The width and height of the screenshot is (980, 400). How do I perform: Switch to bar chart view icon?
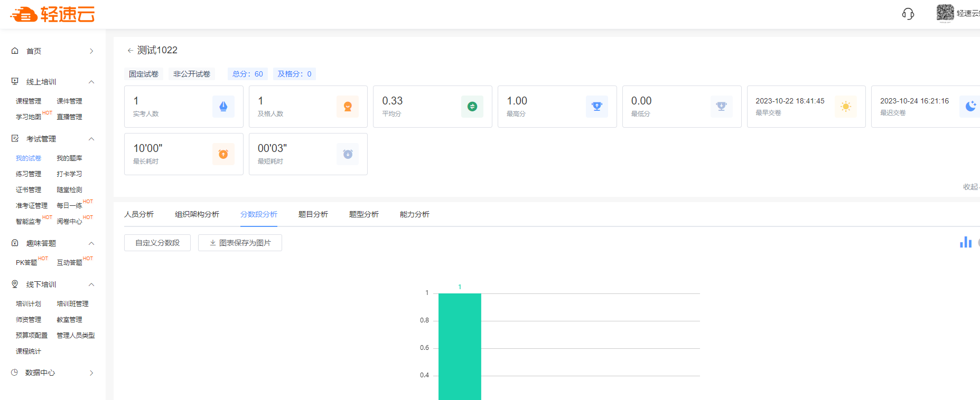965,242
